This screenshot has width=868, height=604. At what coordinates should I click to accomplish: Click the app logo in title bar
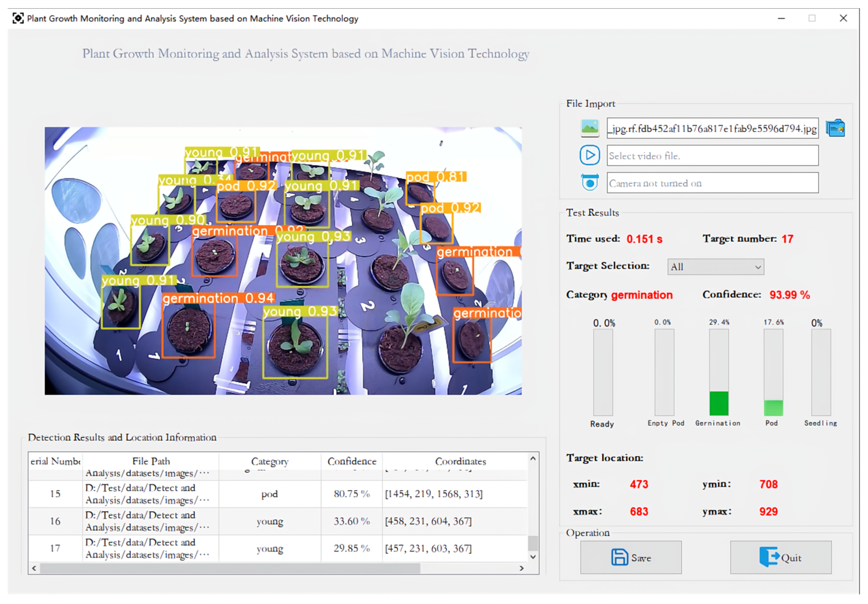(18, 18)
